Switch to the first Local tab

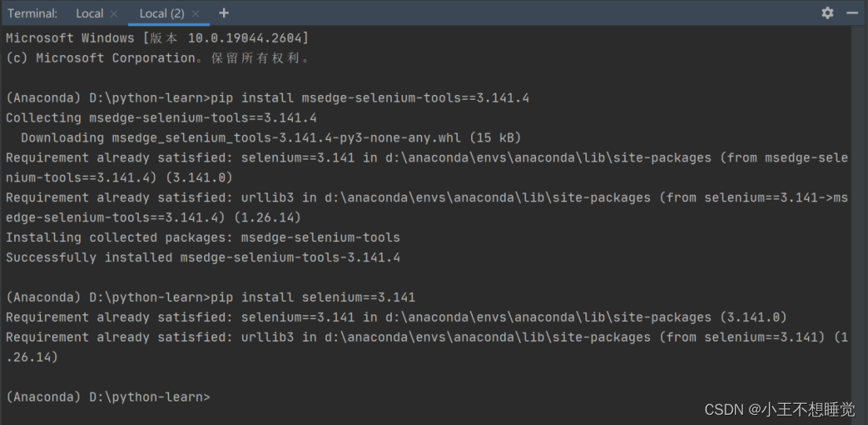(90, 13)
